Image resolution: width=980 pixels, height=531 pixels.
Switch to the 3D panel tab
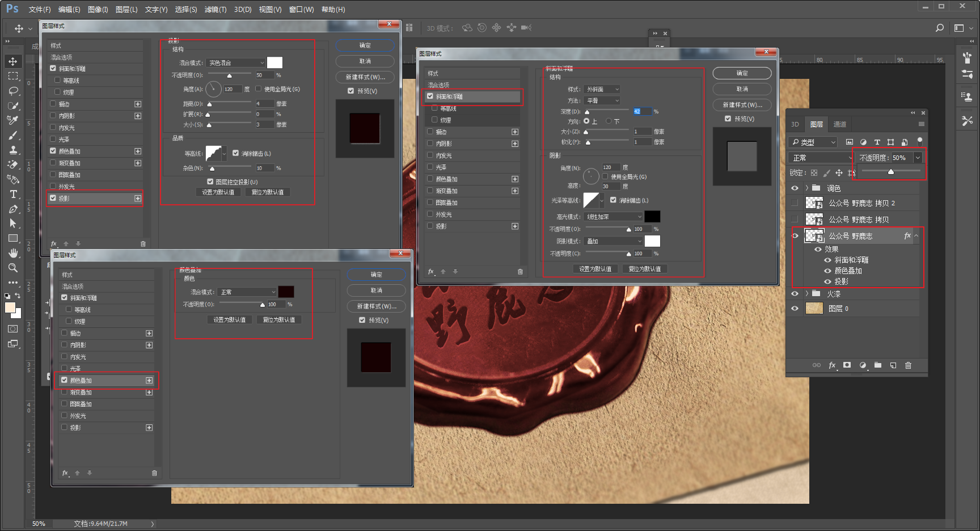coord(795,124)
